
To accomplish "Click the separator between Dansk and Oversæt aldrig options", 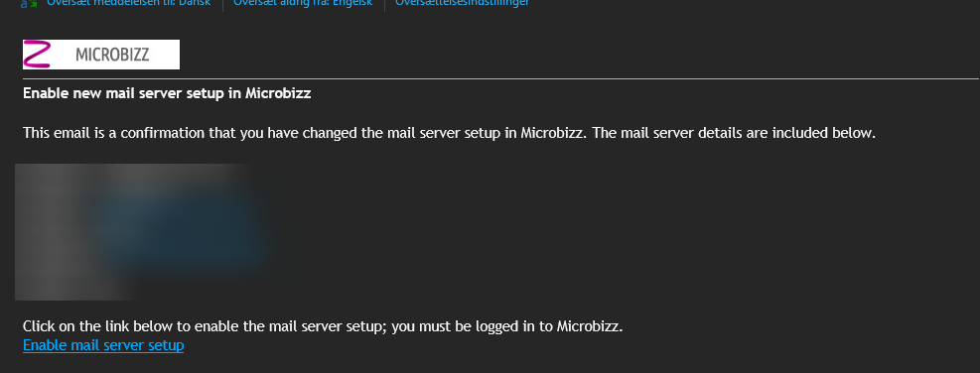I will click(x=222, y=3).
